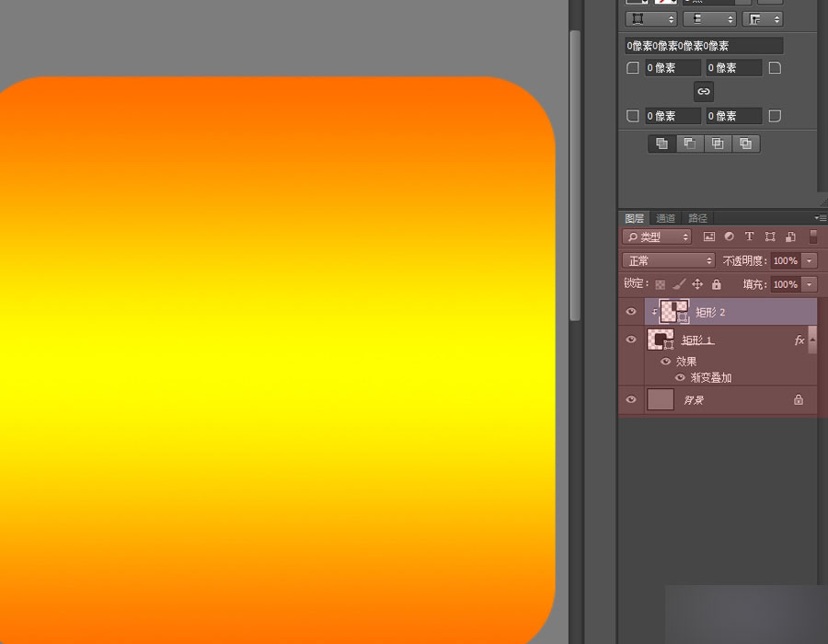Screen dimensions: 828x644
Task: Click the top-right radius 0 像素 field
Action: click(734, 67)
